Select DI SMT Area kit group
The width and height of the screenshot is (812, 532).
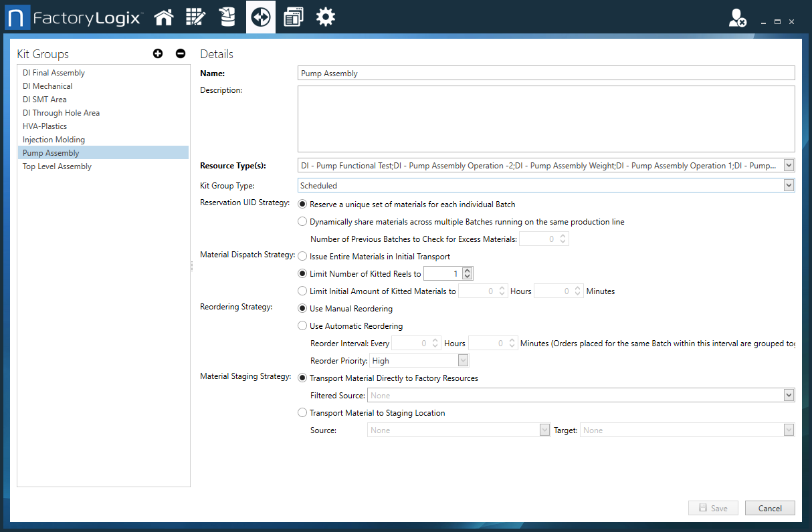point(45,100)
